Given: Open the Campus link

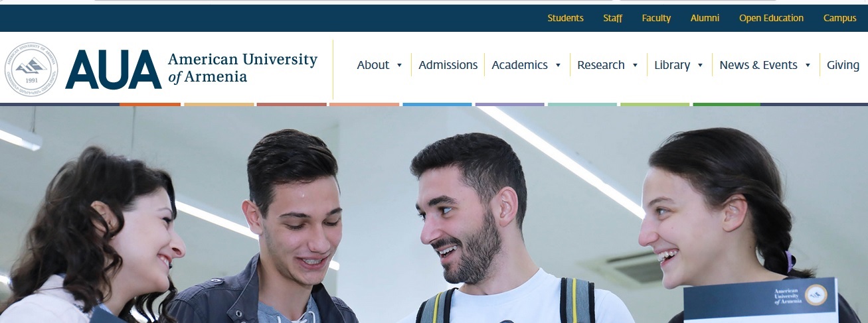Looking at the screenshot, I should [840, 18].
